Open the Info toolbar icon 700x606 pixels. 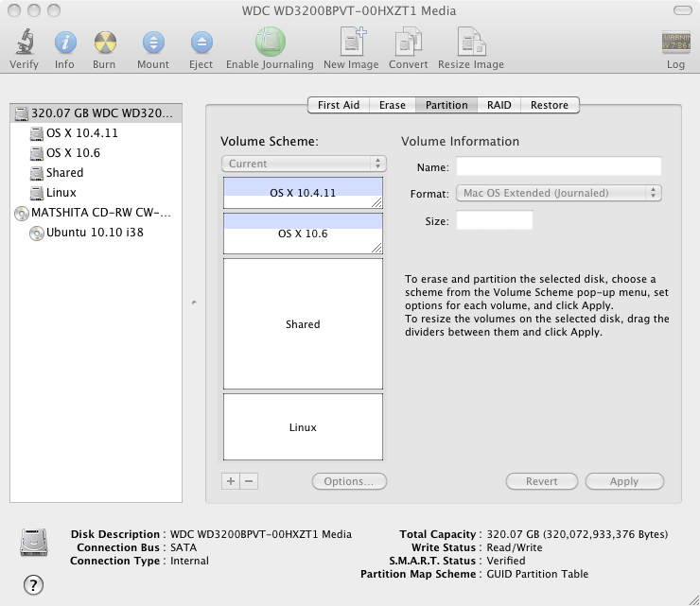pos(65,43)
